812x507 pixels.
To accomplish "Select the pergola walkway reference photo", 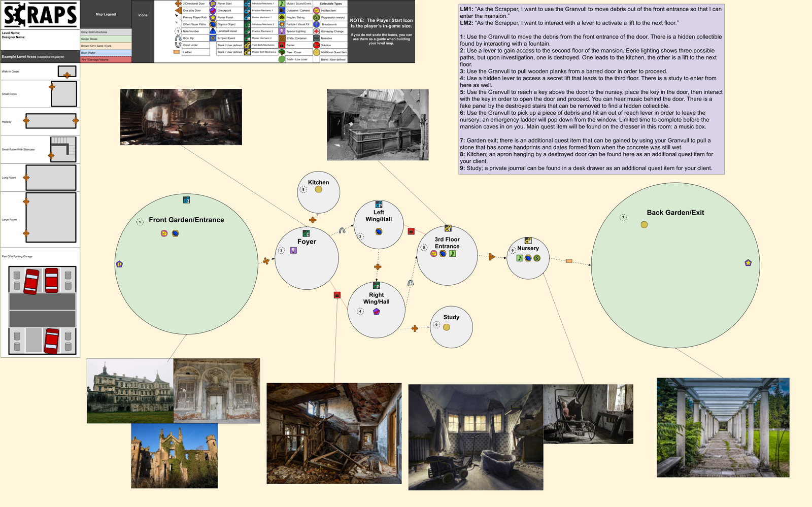I will click(x=723, y=427).
